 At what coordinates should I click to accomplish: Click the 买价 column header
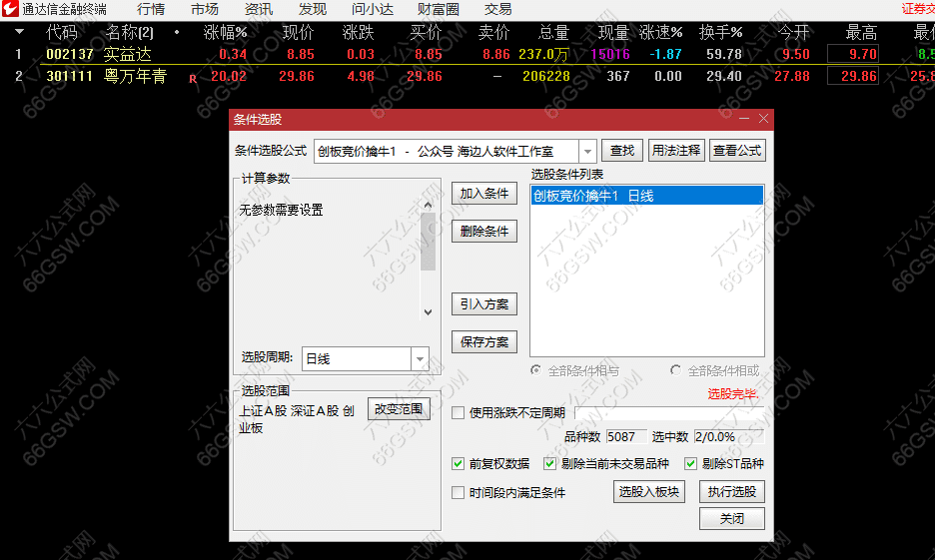point(426,32)
